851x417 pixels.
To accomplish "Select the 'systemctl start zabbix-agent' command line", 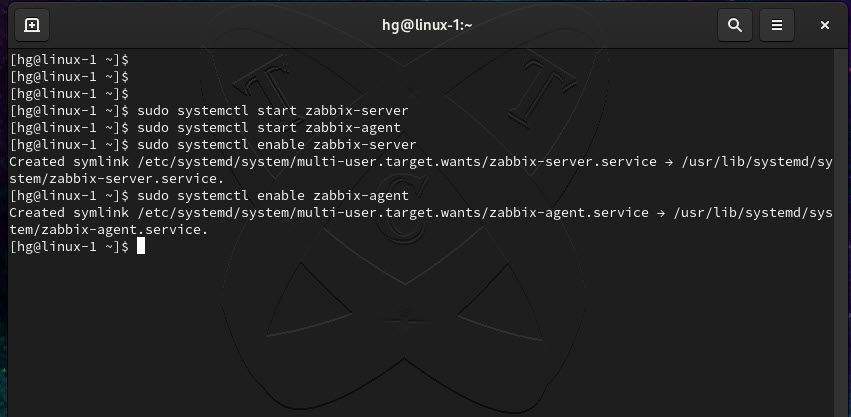I will (x=269, y=128).
